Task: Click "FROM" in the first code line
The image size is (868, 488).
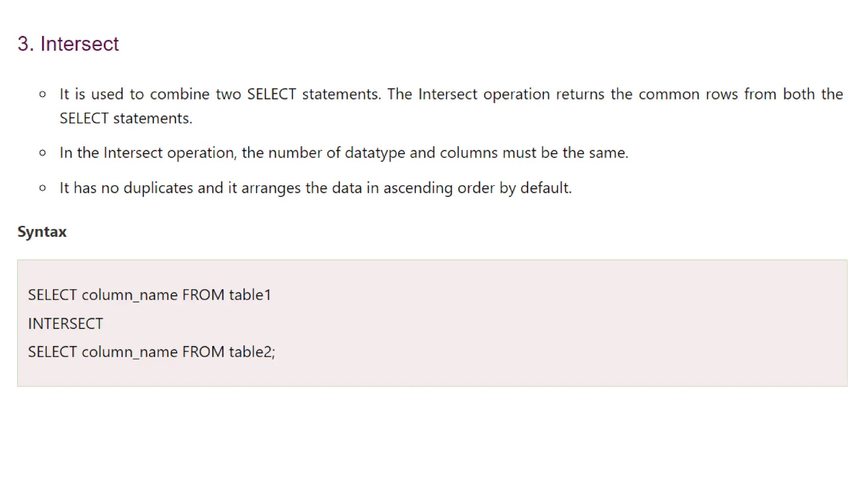Action: pos(203,295)
